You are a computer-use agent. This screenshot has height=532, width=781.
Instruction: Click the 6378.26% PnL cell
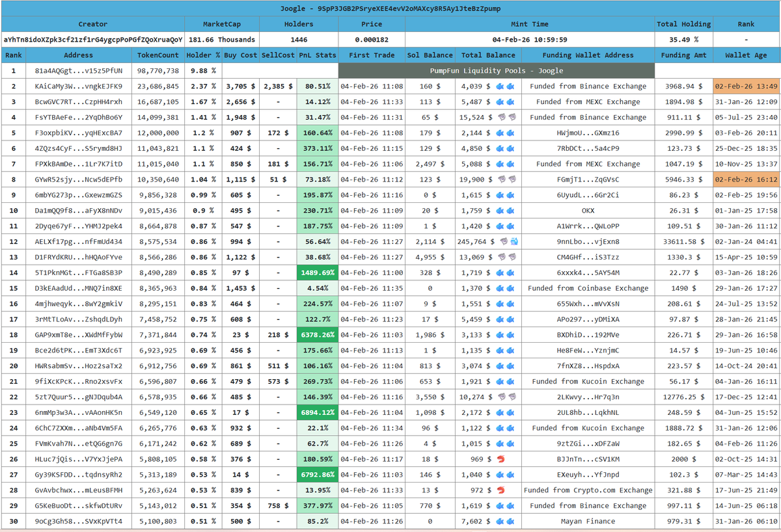[x=318, y=335]
